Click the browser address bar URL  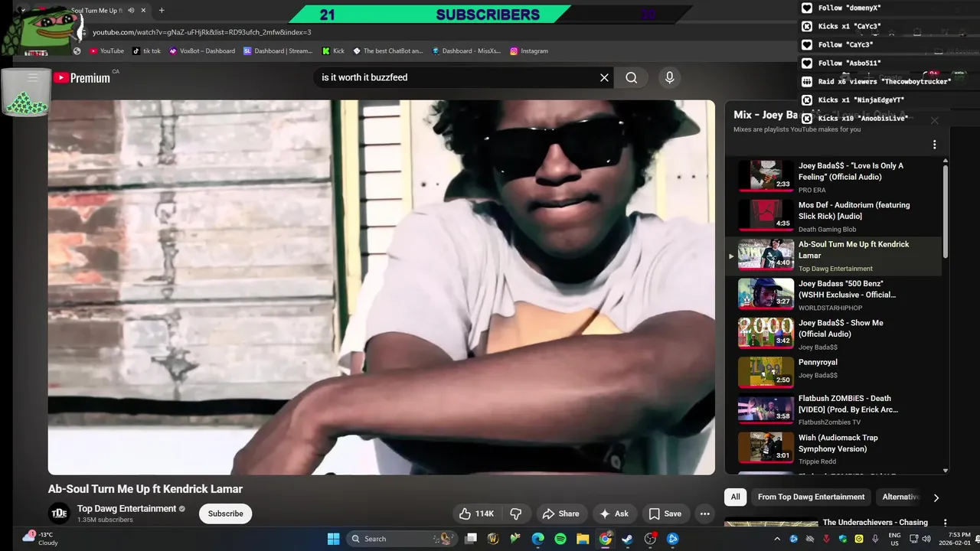[x=202, y=32]
